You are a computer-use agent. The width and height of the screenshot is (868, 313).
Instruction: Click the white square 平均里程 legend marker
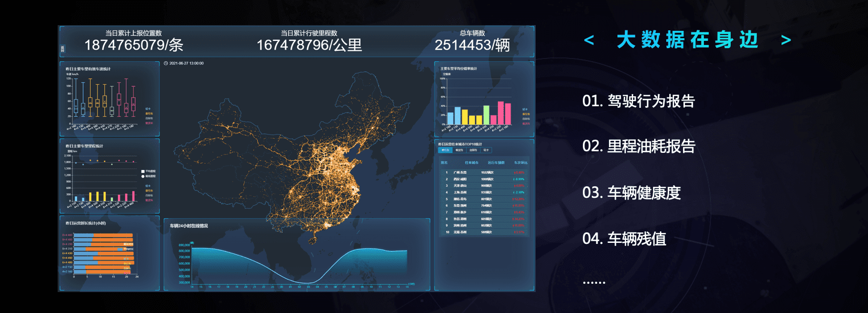(x=143, y=171)
